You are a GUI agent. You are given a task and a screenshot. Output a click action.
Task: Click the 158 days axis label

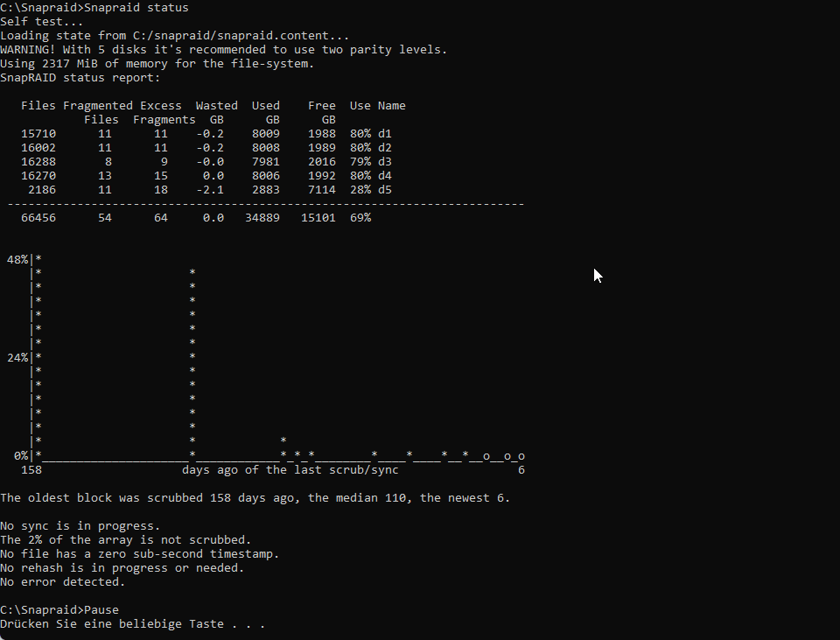(31, 469)
